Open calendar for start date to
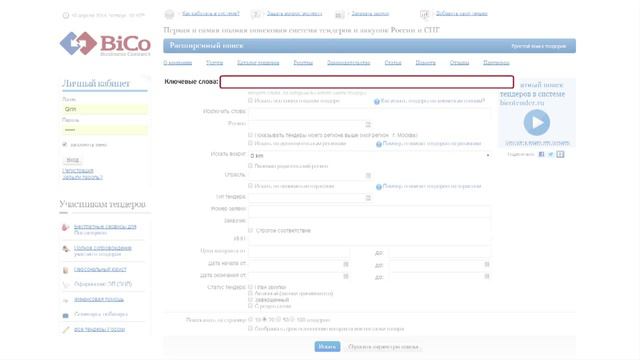Image resolution: width=640 pixels, height=360 pixels. tap(487, 264)
